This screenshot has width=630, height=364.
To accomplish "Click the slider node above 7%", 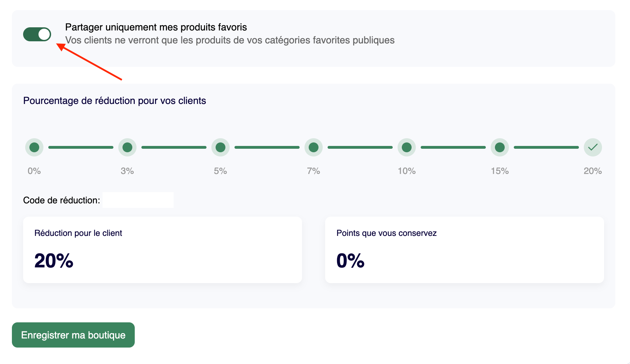I will [x=314, y=147].
